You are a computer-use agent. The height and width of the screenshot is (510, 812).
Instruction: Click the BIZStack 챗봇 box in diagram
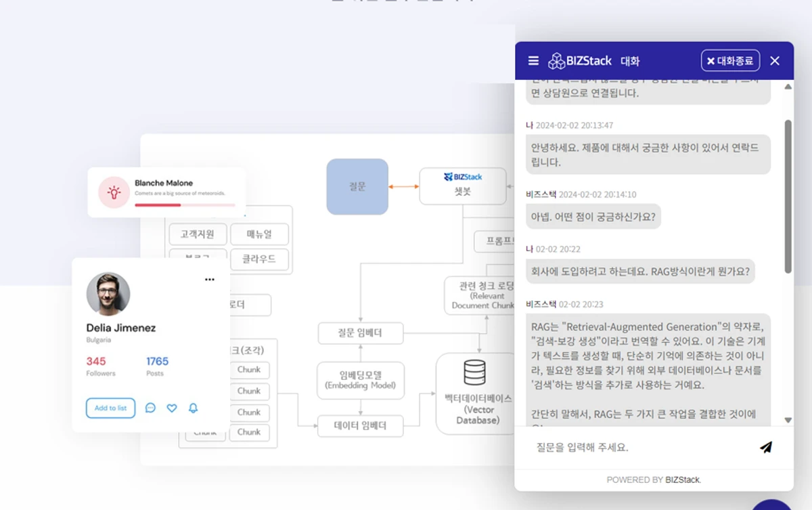[463, 186]
